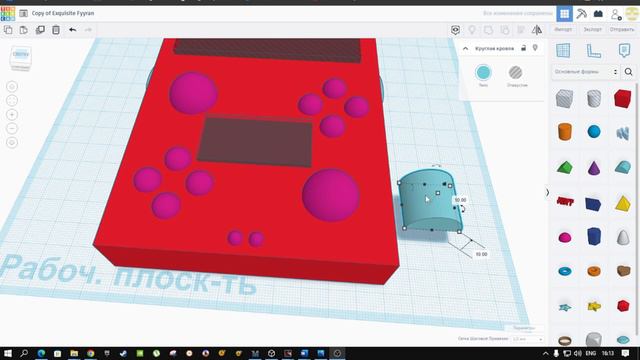
Task: Click the Duplicate and repeat icon
Action: pos(40,30)
